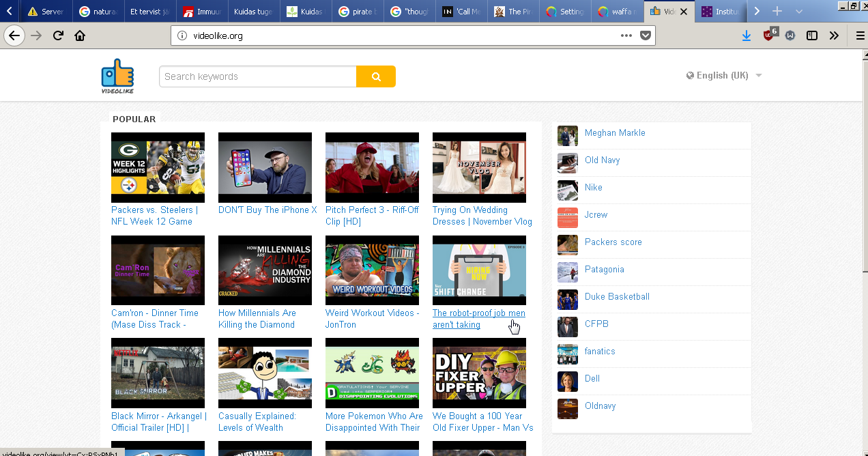
Task: Switch to the 'The Pir' browser tab
Action: click(x=513, y=12)
